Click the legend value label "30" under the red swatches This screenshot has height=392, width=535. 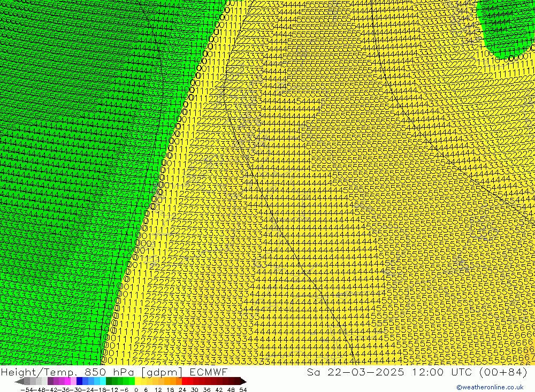click(195, 390)
